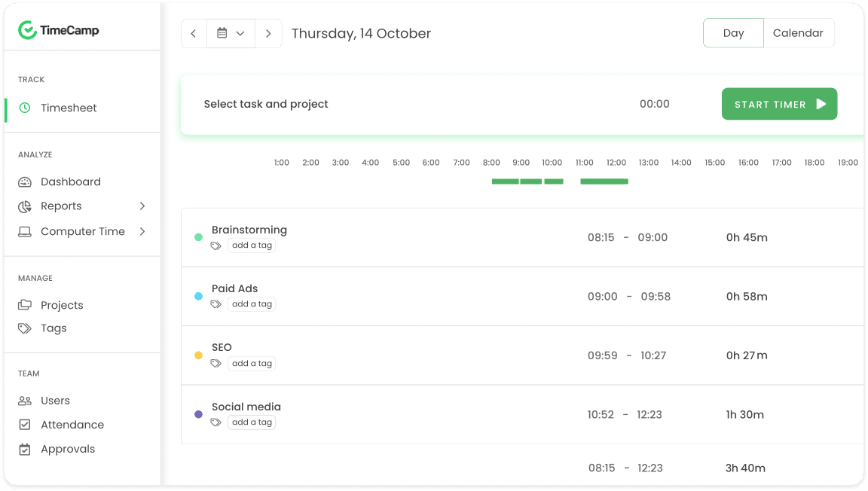Edit Brainstorming end time 09:00
This screenshot has width=868, height=491.
[x=653, y=237]
